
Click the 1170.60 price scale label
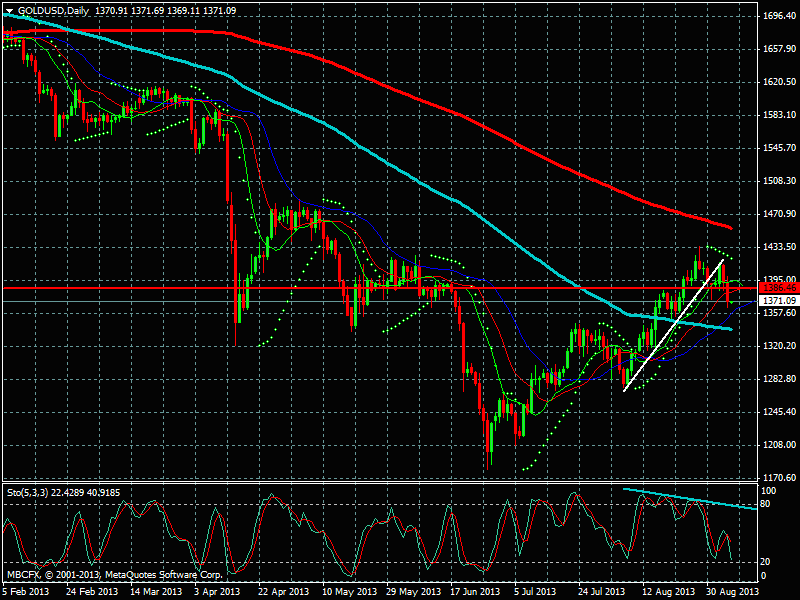(x=776, y=477)
